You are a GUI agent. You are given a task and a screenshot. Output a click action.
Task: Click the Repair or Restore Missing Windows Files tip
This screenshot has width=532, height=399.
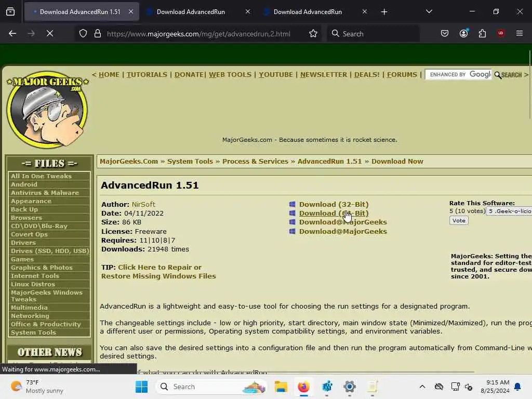[x=158, y=272]
